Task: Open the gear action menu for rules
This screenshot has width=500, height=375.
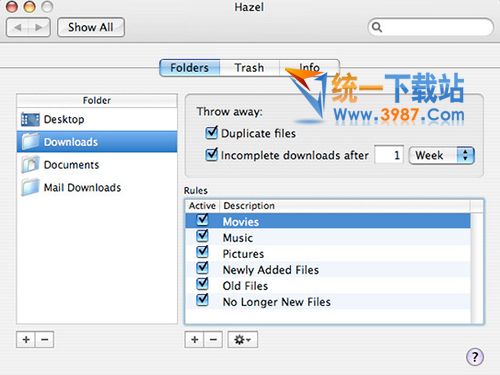Action: (x=243, y=340)
